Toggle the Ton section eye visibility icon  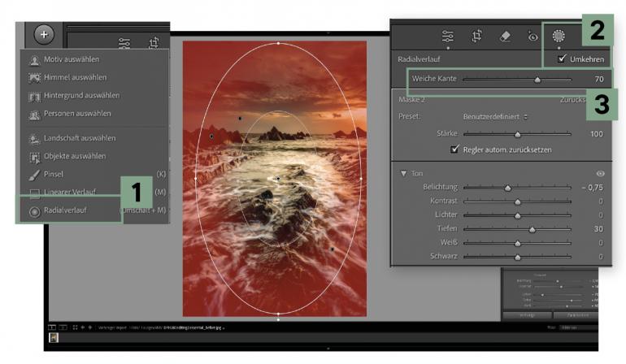coord(600,174)
